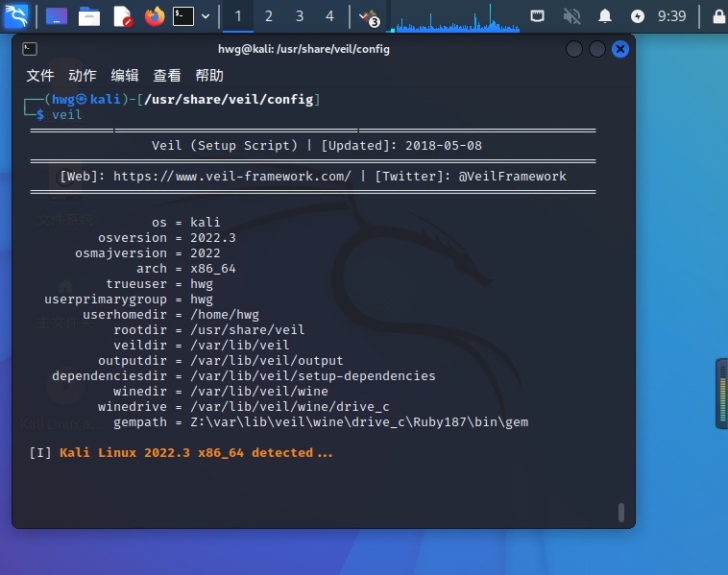Viewport: 728px width, 575px height.
Task: Click the rootdir value /usr/share/veil
Action: pos(248,330)
